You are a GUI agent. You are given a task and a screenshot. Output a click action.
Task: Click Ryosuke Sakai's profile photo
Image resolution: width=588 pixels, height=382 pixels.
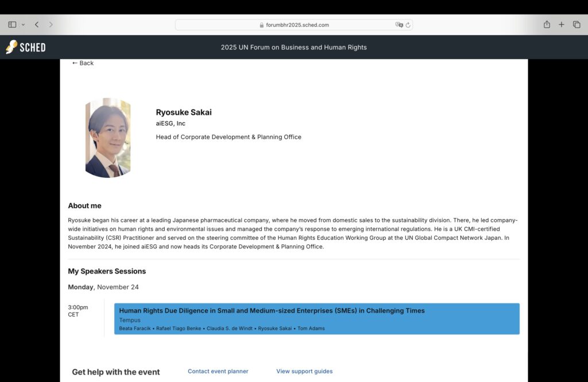tap(108, 138)
